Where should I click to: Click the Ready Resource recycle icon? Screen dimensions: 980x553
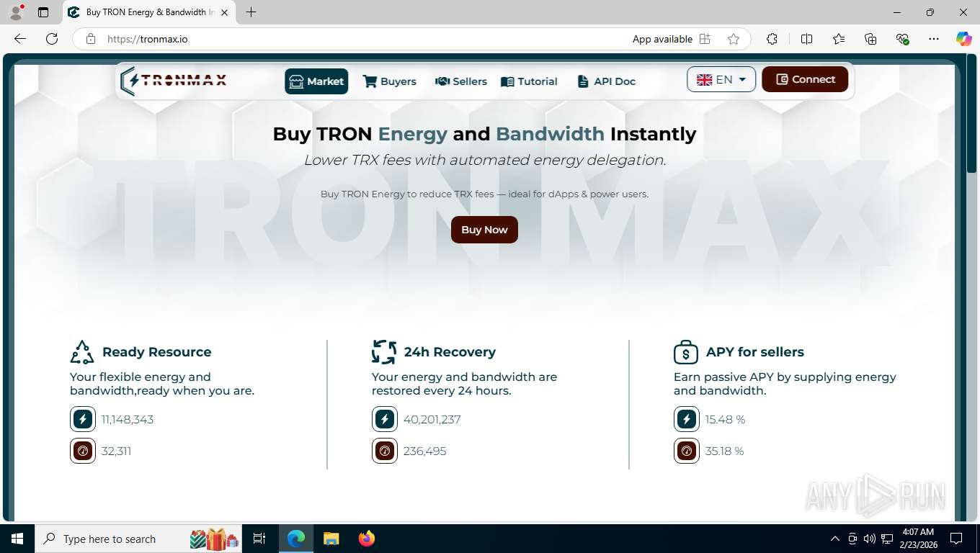tap(82, 352)
